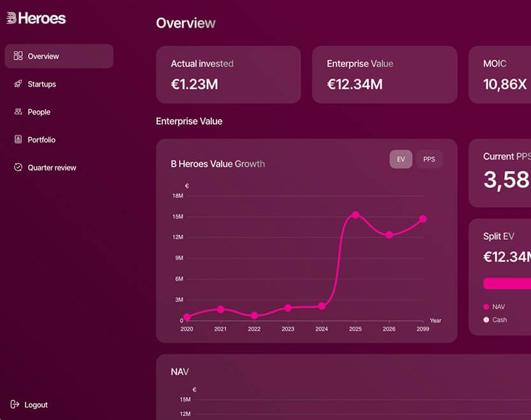Click the Quarter review checkmark icon
531x420 pixels.
pyautogui.click(x=18, y=167)
